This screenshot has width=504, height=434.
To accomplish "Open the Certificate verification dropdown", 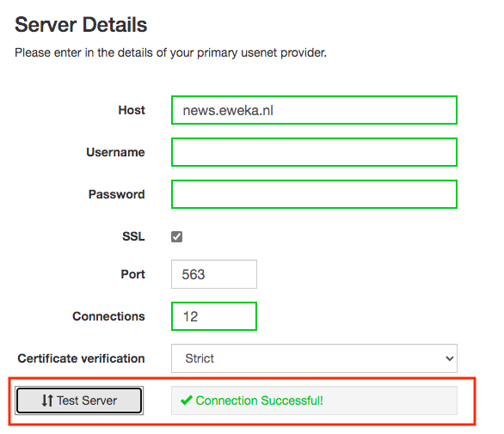I will point(314,358).
